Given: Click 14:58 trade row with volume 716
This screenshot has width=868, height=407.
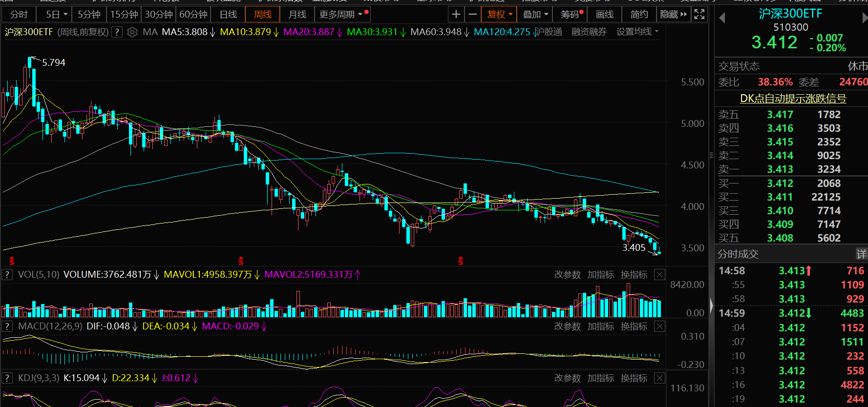Looking at the screenshot, I should point(791,271).
